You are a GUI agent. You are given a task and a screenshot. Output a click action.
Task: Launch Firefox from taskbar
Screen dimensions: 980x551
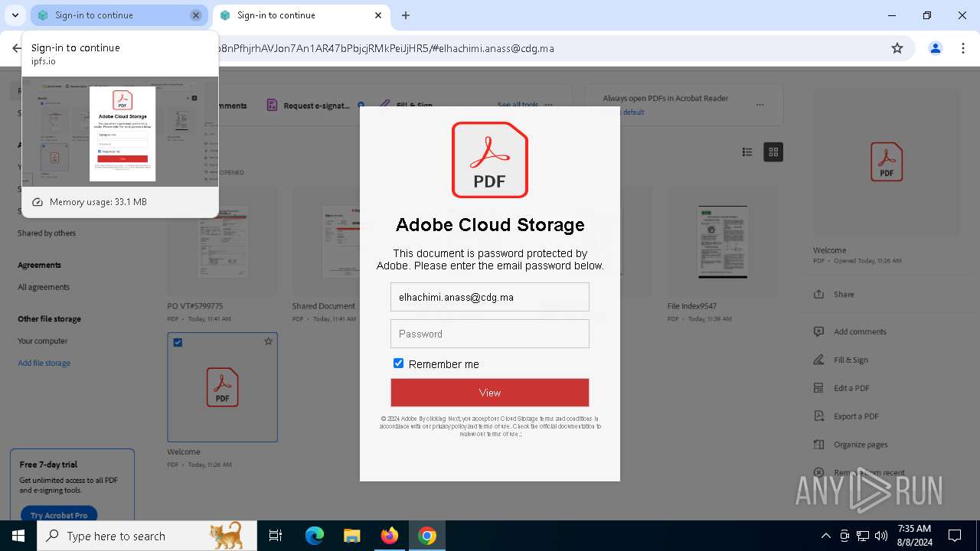coord(390,536)
